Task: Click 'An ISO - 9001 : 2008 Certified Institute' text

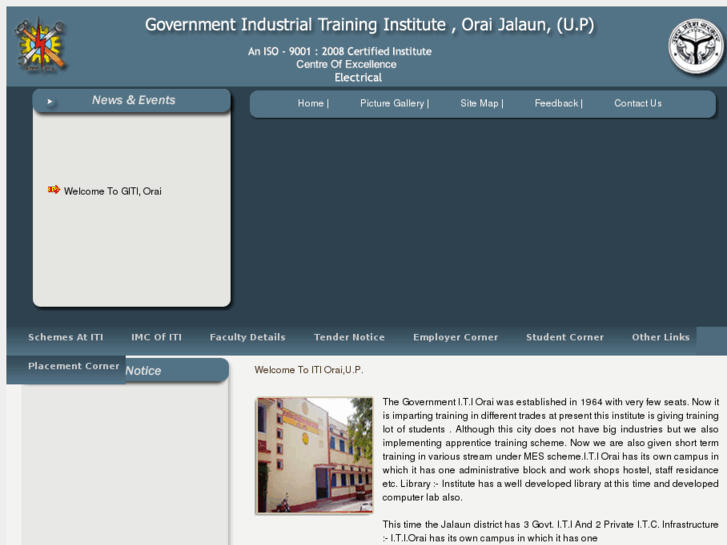Action: (339, 51)
